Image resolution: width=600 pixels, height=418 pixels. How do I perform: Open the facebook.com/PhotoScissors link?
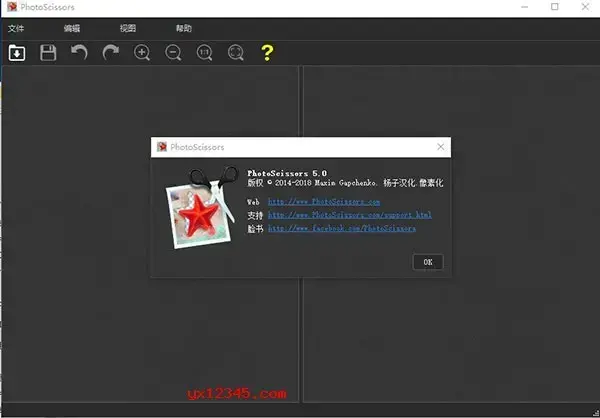[342, 229]
